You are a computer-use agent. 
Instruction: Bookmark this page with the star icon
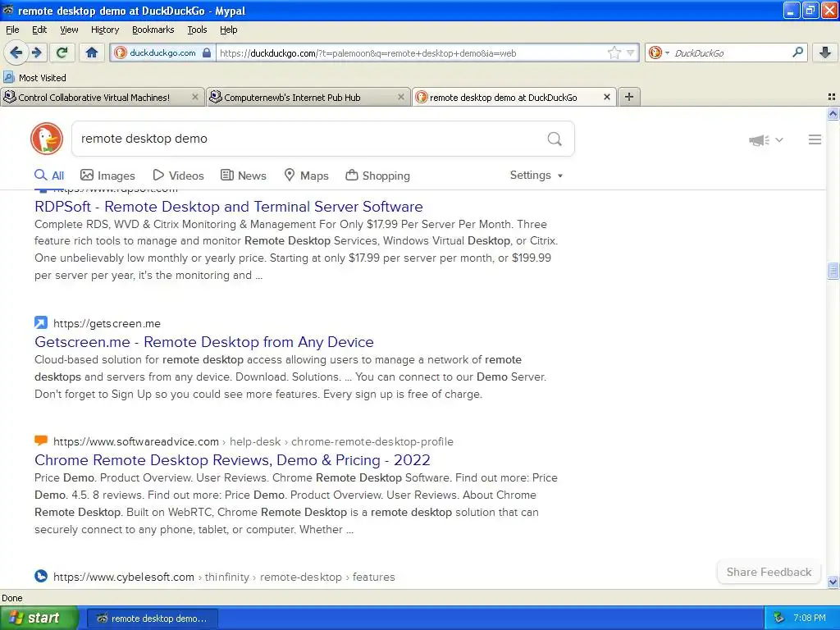614,52
